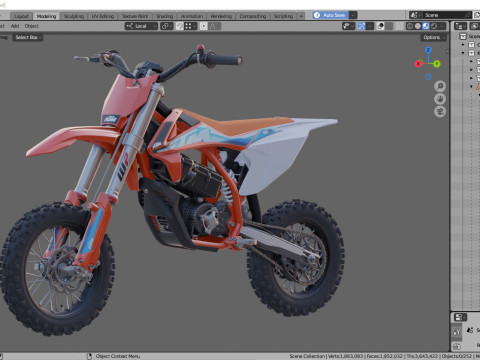Open the proportional falloff curve dropdown
The width and height of the screenshot is (480, 360).
tap(215, 26)
